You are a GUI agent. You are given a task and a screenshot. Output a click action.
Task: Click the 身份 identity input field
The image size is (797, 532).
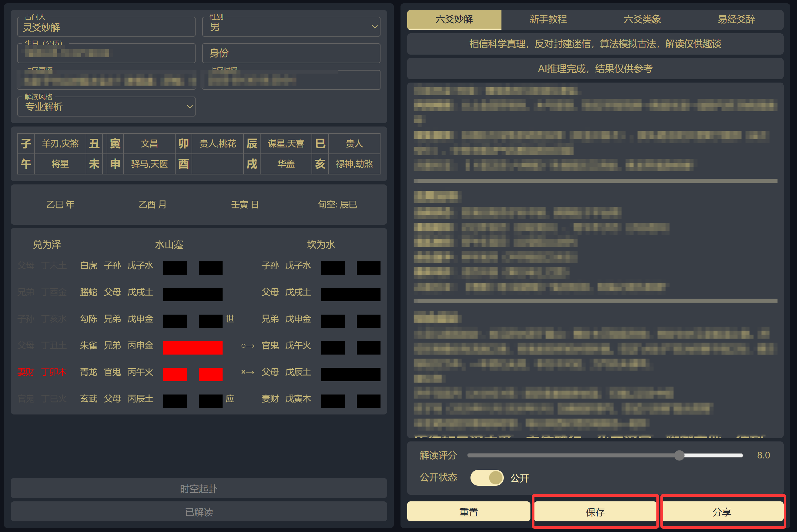tap(291, 53)
